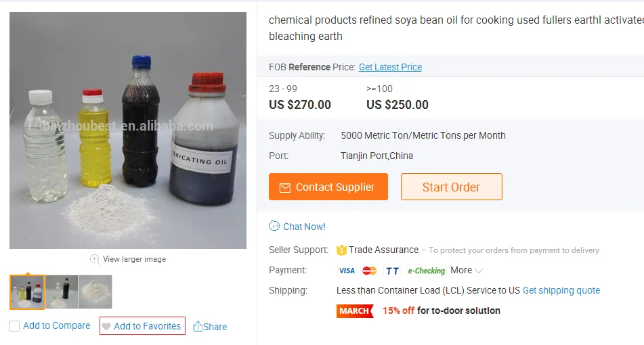Click the Share icon
The height and width of the screenshot is (345, 644).
pyautogui.click(x=198, y=327)
